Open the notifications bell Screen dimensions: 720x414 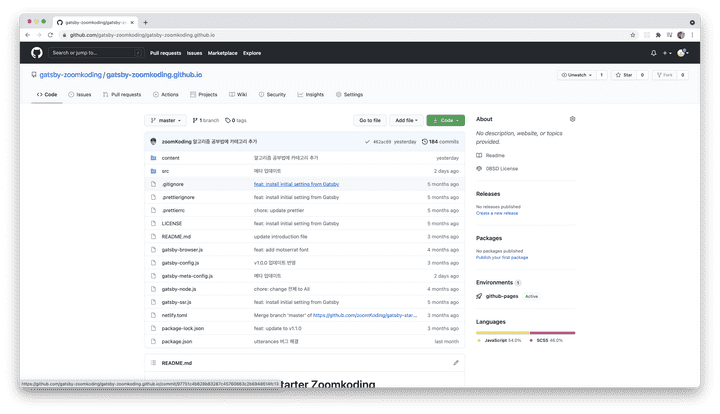coord(653,53)
